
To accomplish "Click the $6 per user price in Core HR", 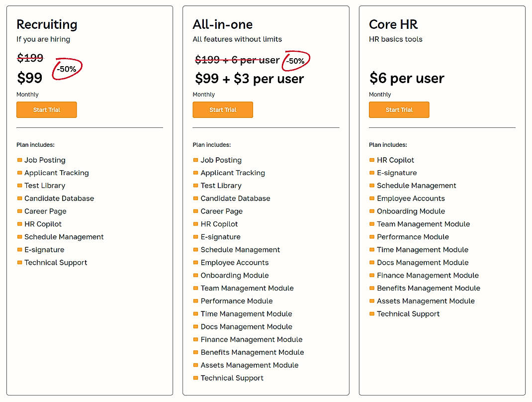I will (406, 78).
